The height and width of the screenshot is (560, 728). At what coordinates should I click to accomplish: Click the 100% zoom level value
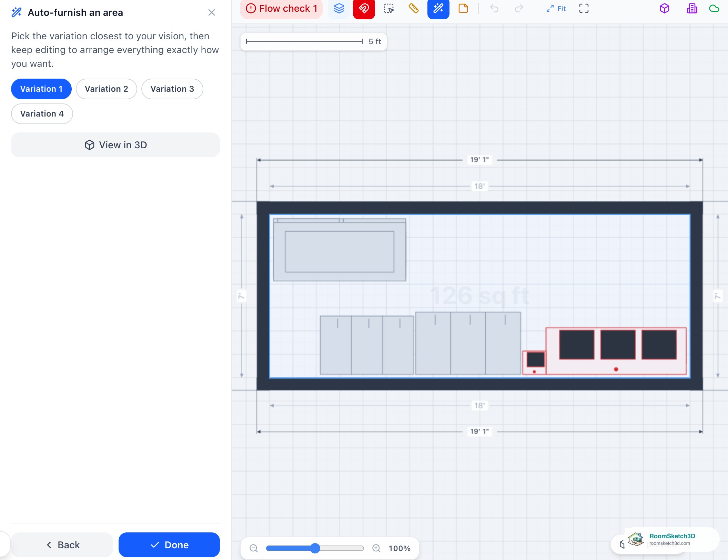pyautogui.click(x=400, y=548)
